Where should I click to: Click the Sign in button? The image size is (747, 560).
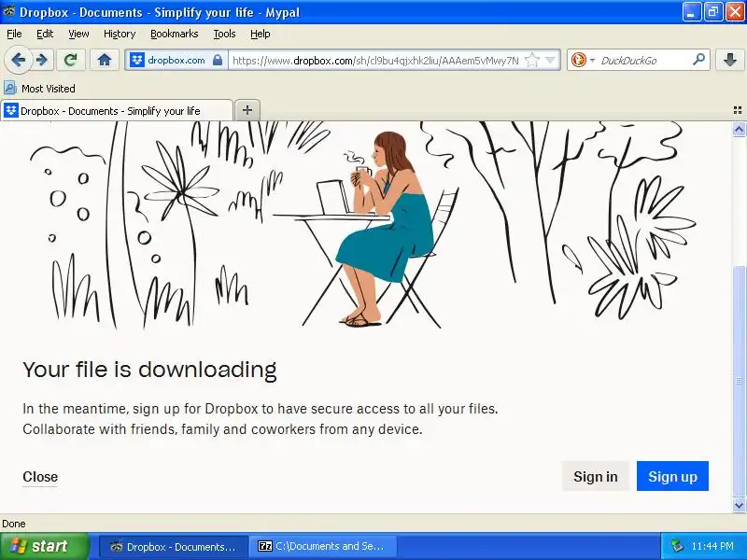(596, 476)
